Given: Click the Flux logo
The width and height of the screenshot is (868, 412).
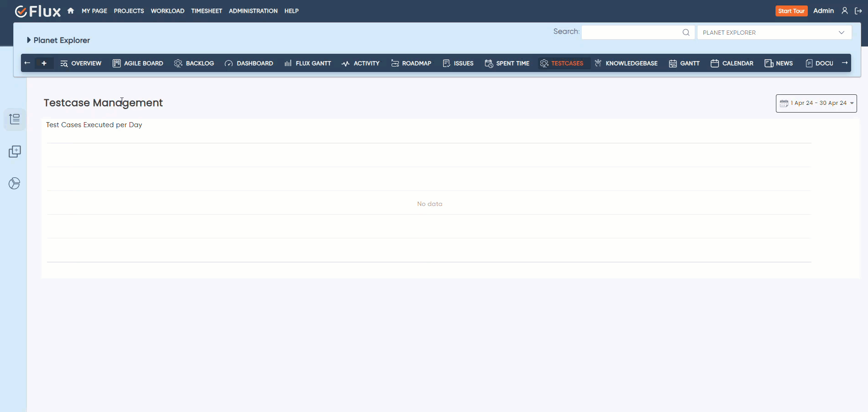Looking at the screenshot, I should point(38,11).
